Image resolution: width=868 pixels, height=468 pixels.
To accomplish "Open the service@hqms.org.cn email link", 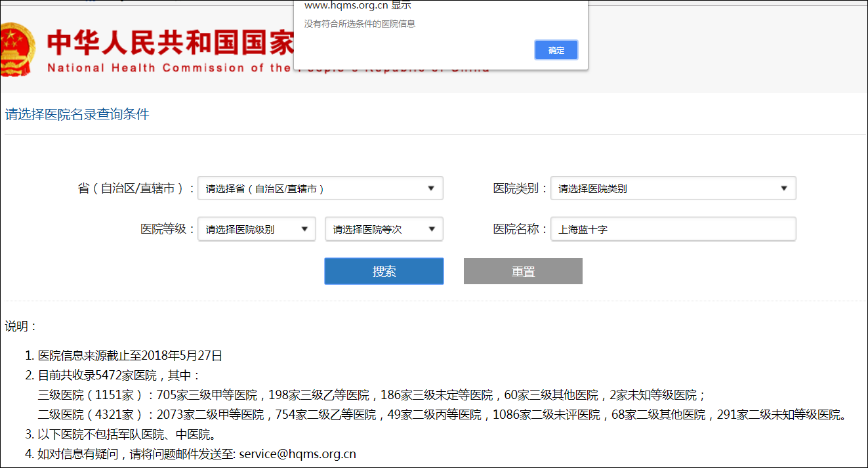I will (297, 453).
